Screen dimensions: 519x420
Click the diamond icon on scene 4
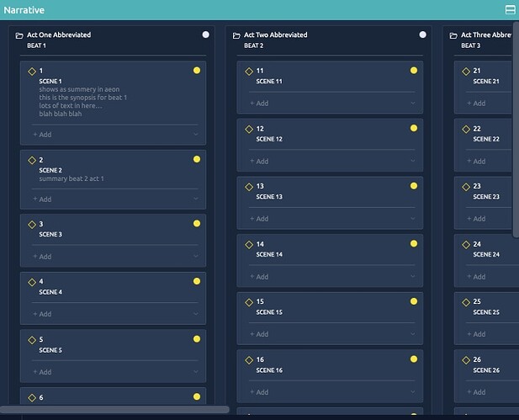tap(32, 282)
